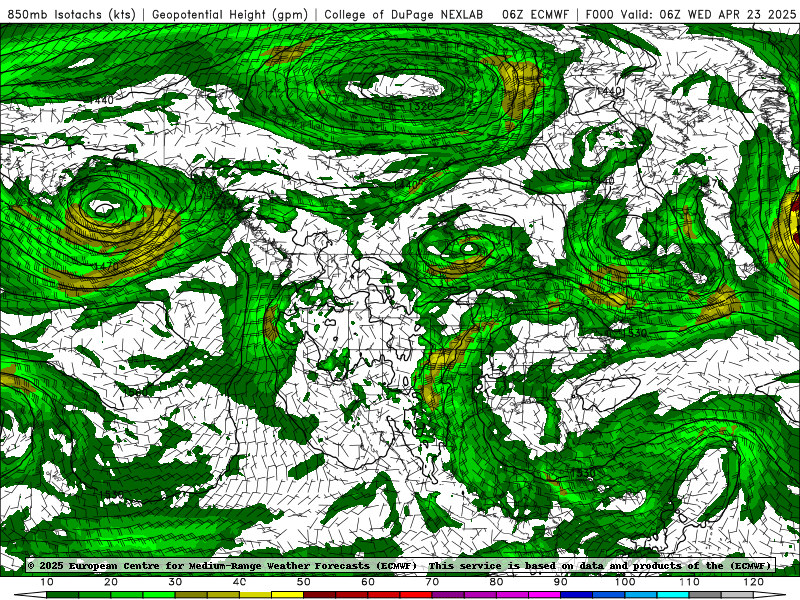800x600 pixels.
Task: Click the '06Z ECMWF' model run label
Action: (x=535, y=15)
